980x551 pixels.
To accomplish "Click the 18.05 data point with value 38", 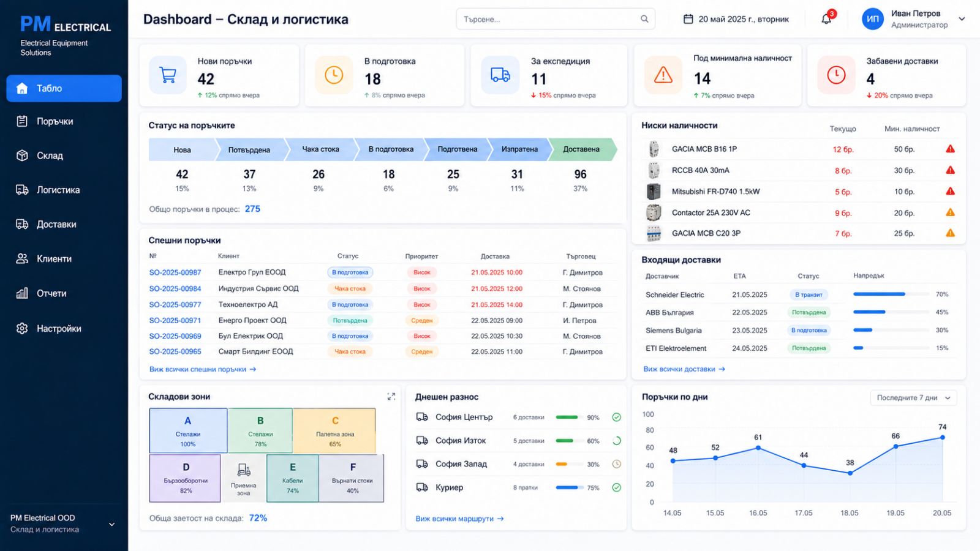I will tap(850, 473).
